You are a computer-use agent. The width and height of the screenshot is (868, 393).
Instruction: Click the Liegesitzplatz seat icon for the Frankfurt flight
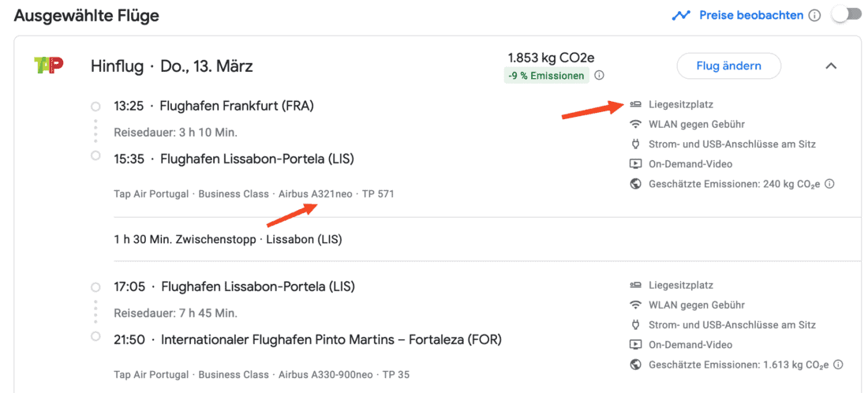[635, 104]
